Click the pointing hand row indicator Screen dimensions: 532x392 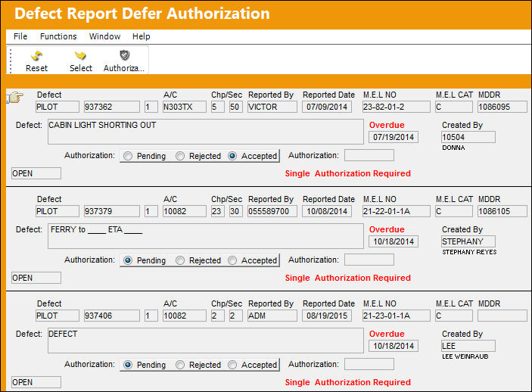pyautogui.click(x=15, y=98)
